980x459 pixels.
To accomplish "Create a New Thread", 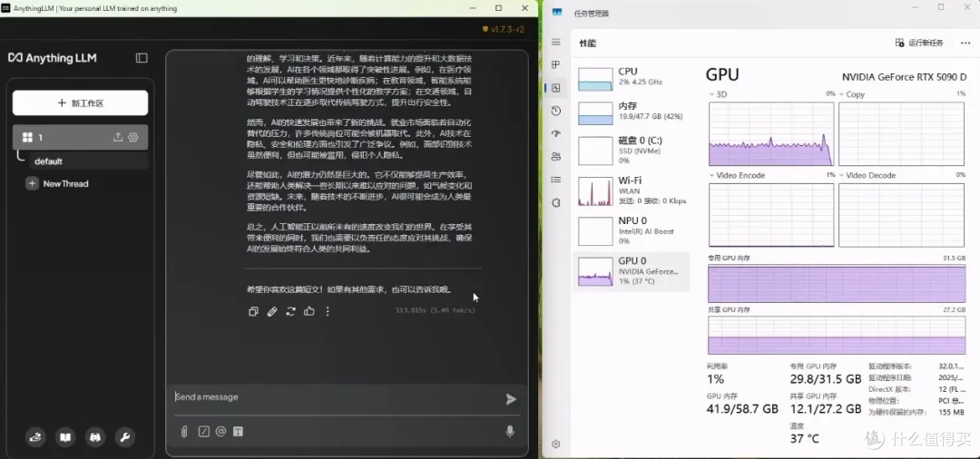I will click(x=57, y=183).
